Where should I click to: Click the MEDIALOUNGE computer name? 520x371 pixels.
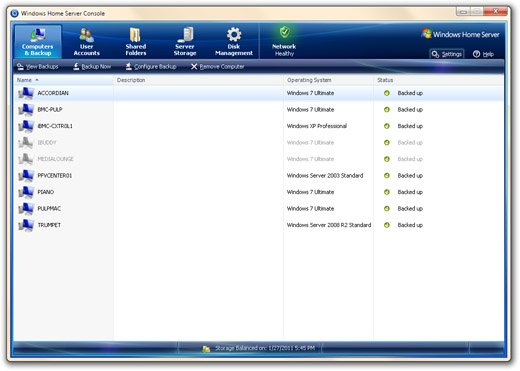[x=55, y=159]
